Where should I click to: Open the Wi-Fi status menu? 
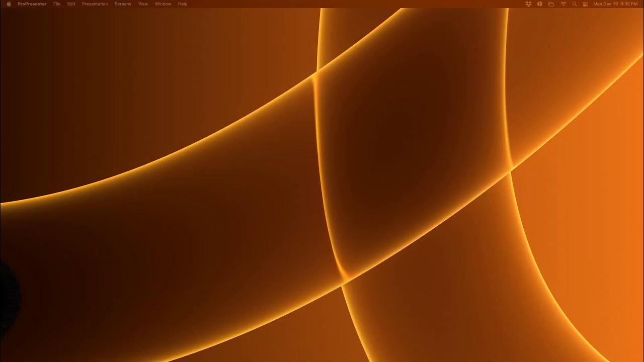coord(563,4)
